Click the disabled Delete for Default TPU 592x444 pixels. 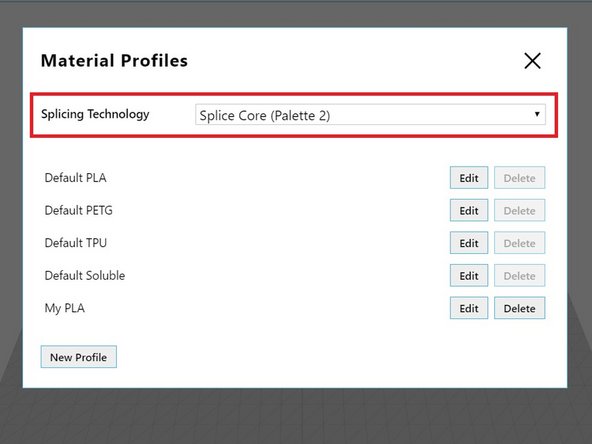tap(520, 243)
